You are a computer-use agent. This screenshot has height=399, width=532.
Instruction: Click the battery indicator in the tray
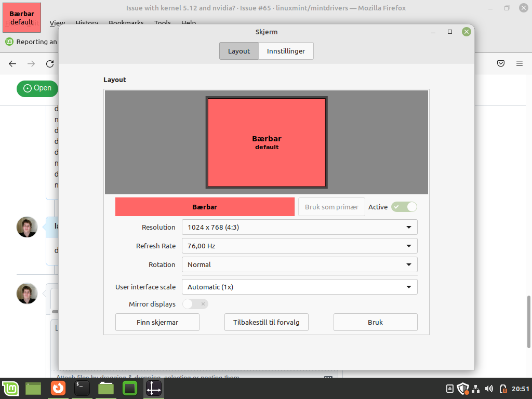tap(502, 389)
